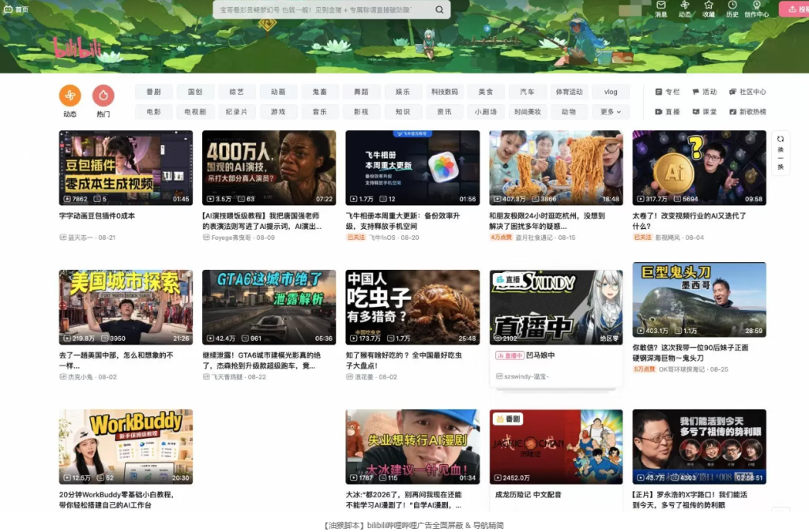Open the title 成龙历险记 中文配音
Screen dimensions: 809x532
click(x=528, y=494)
